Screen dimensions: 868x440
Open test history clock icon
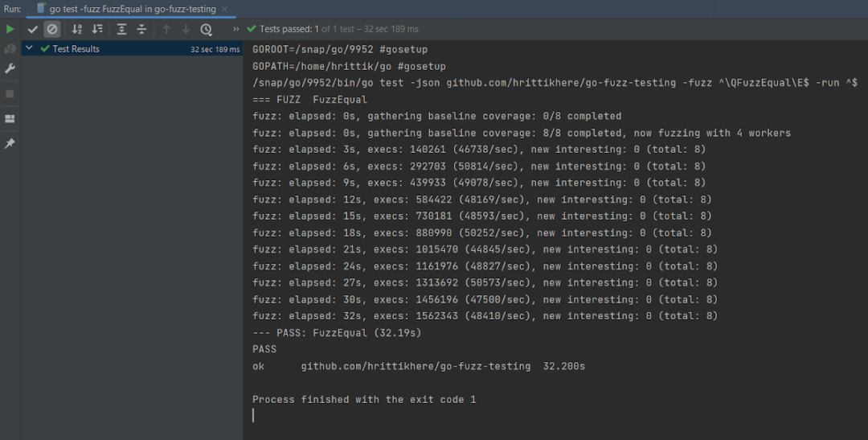(x=206, y=30)
